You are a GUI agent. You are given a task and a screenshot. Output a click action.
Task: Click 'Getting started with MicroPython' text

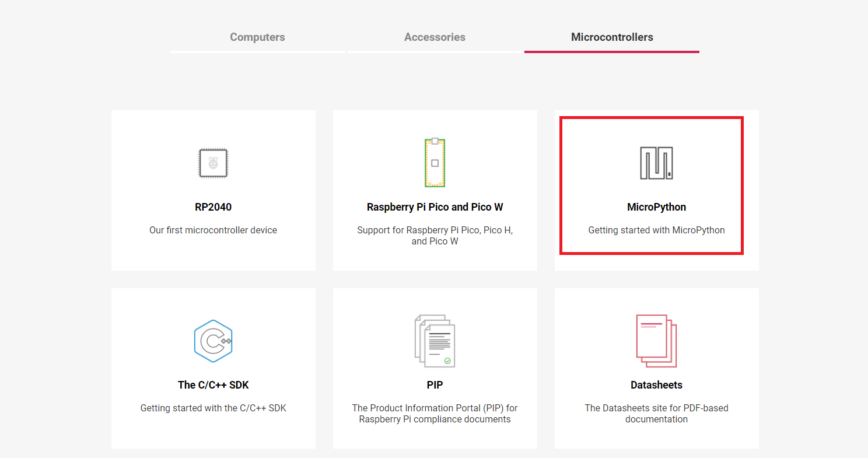656,230
